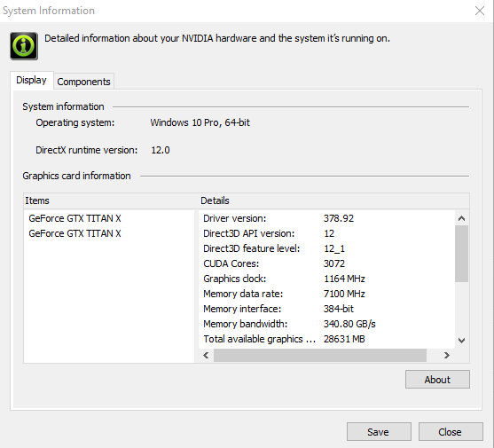Viewport: 494px width, 448px height.
Task: Click the Memory bandwidth label
Action: coord(246,324)
